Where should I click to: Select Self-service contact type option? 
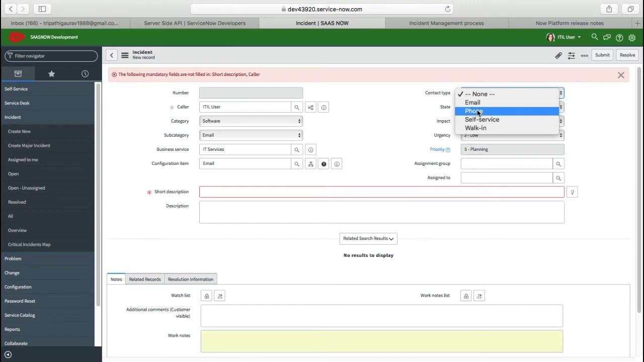(507, 120)
